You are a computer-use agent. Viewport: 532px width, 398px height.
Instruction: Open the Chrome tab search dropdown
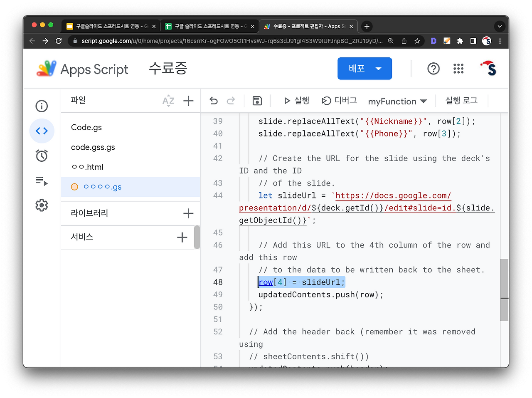click(500, 26)
